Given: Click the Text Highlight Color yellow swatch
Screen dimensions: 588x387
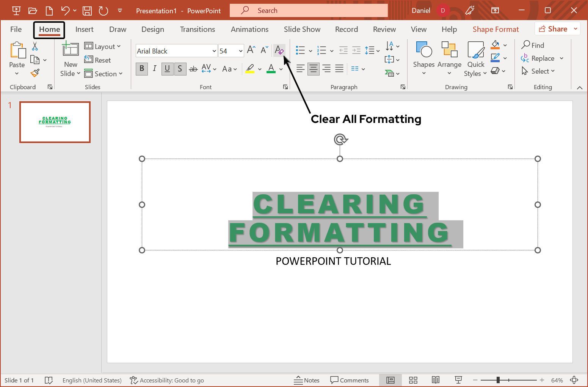Looking at the screenshot, I should pyautogui.click(x=250, y=69).
